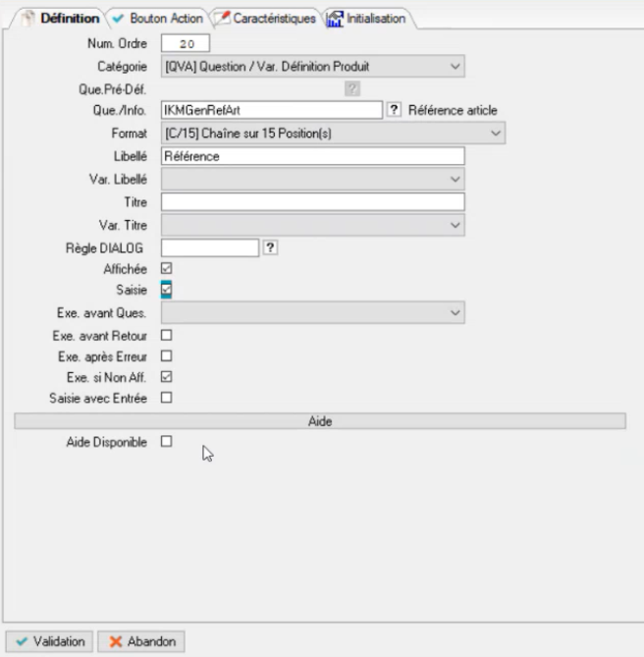Click the Aide section header bar
Image resolution: width=644 pixels, height=657 pixels.
coord(320,420)
